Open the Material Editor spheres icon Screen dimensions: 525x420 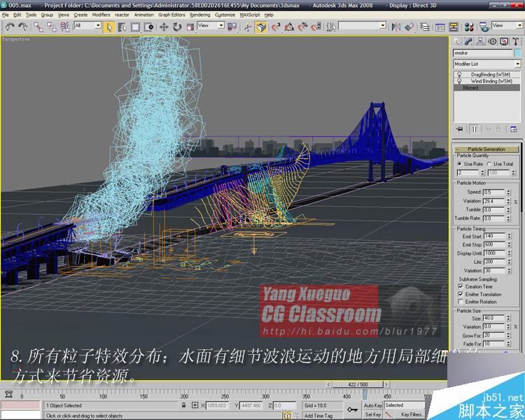[470, 27]
